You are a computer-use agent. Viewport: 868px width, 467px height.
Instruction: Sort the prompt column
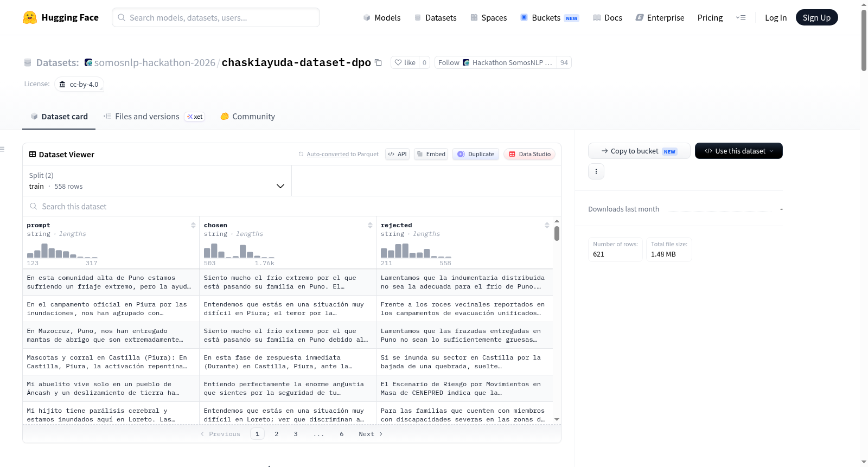point(193,225)
